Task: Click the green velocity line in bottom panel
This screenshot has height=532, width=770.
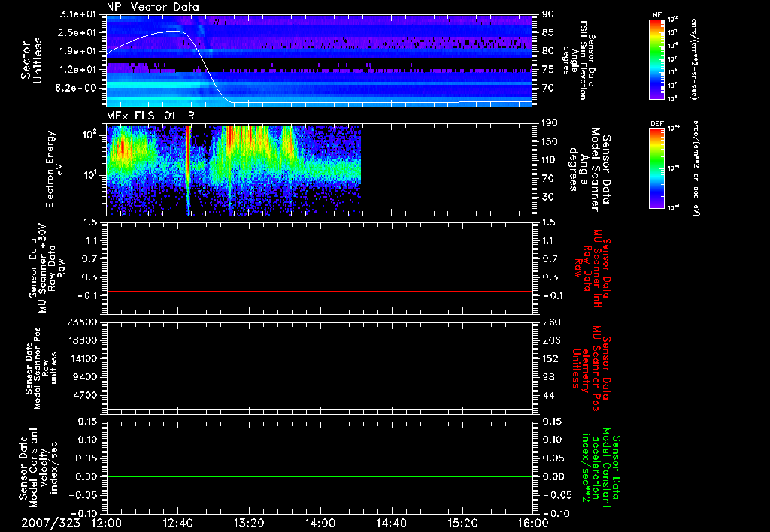Action: point(320,476)
